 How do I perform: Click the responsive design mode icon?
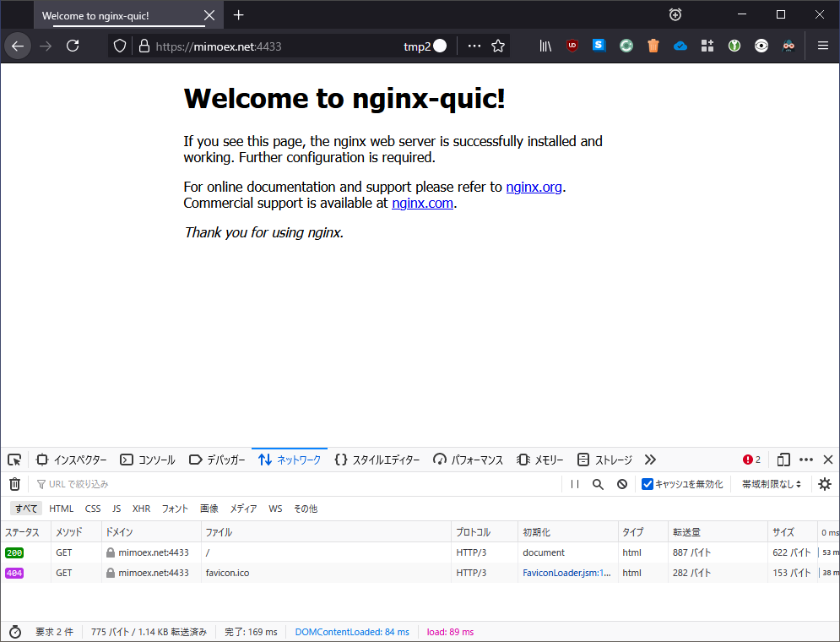783,459
